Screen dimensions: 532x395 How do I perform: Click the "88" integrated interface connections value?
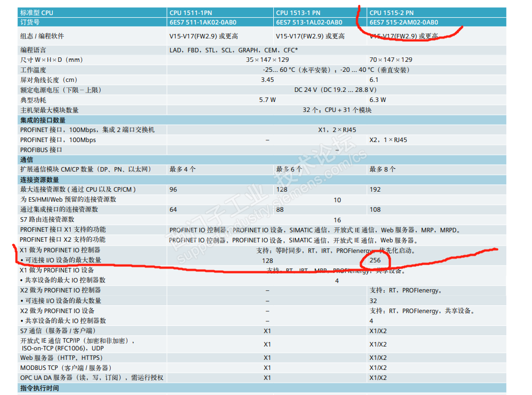click(279, 209)
